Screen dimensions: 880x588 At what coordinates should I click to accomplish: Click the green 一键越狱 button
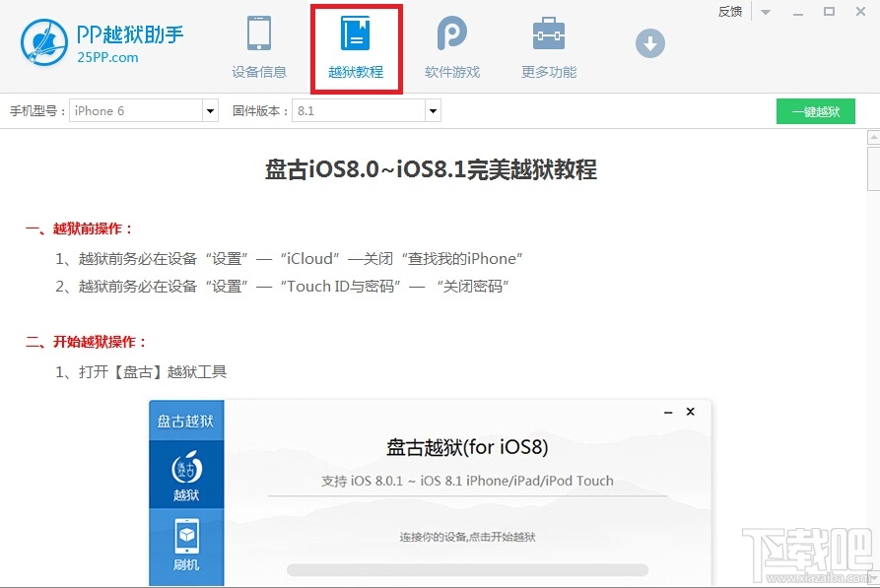815,111
